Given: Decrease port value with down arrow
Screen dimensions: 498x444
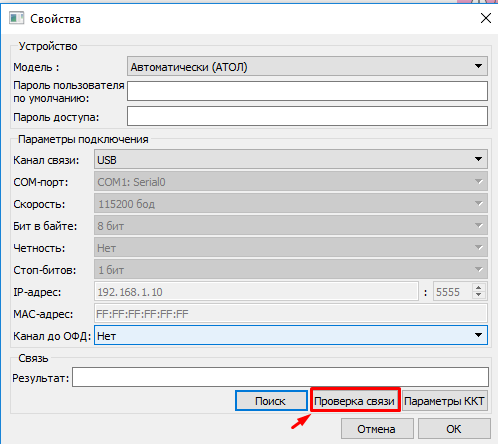Looking at the screenshot, I should pyautogui.click(x=479, y=295).
